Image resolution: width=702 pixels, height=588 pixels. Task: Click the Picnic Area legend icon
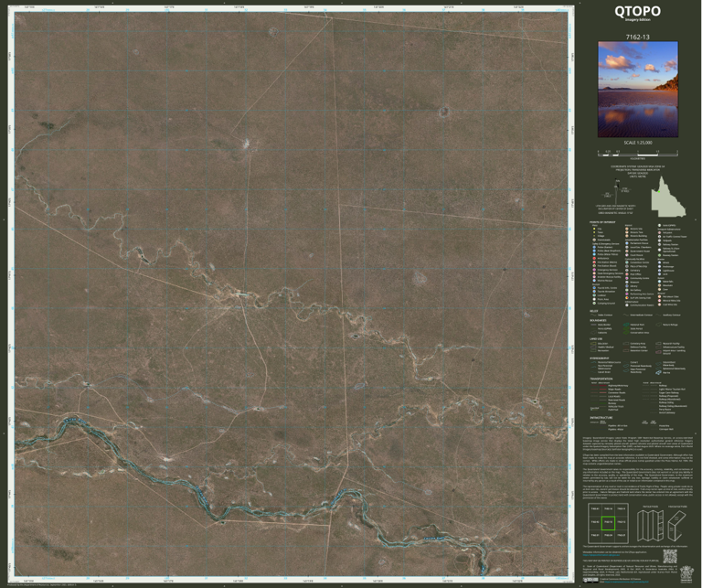point(594,299)
